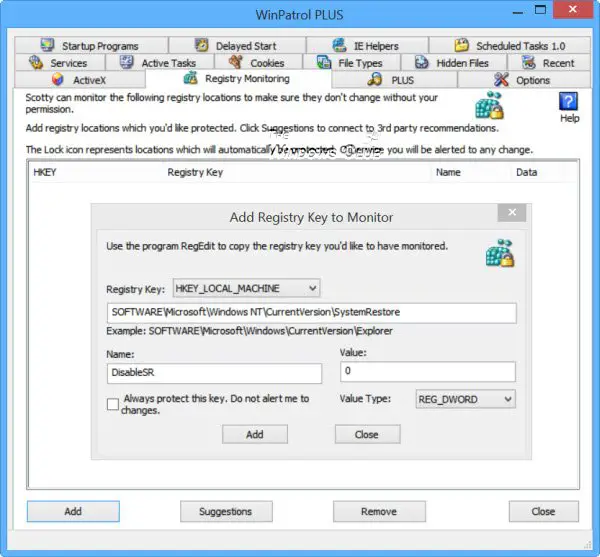This screenshot has height=557, width=600.
Task: Click the registry lock icon inside the dialog
Action: tap(500, 253)
